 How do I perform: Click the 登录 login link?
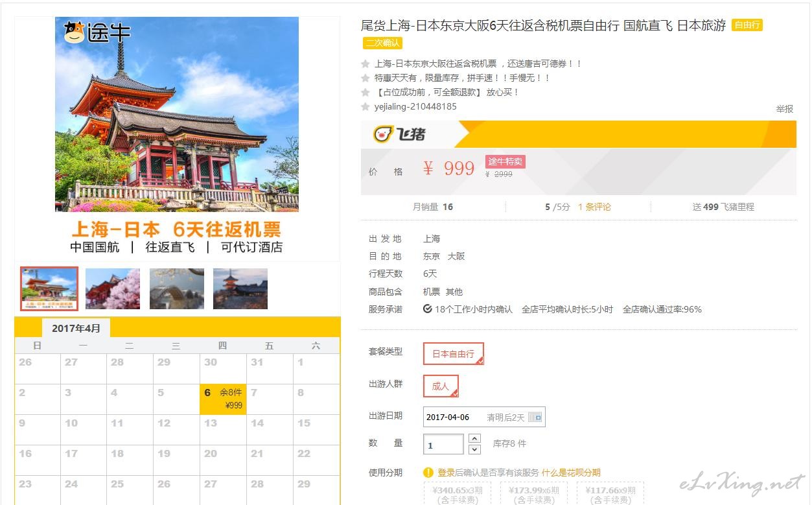446,473
